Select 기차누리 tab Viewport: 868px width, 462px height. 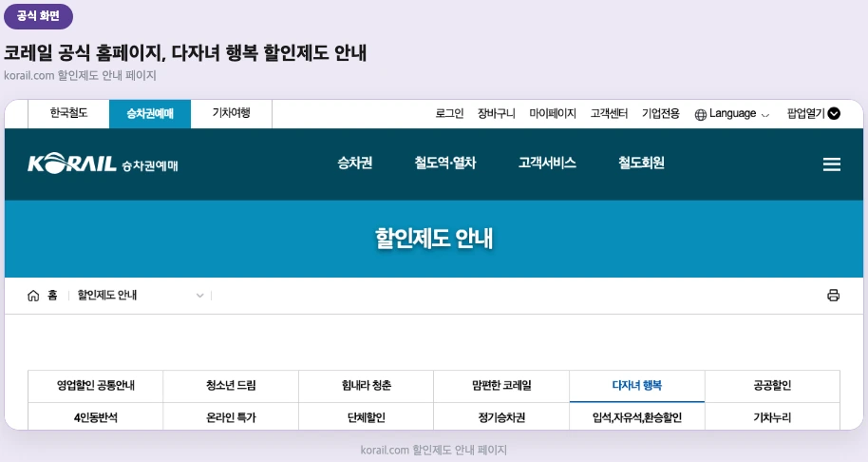coord(772,416)
